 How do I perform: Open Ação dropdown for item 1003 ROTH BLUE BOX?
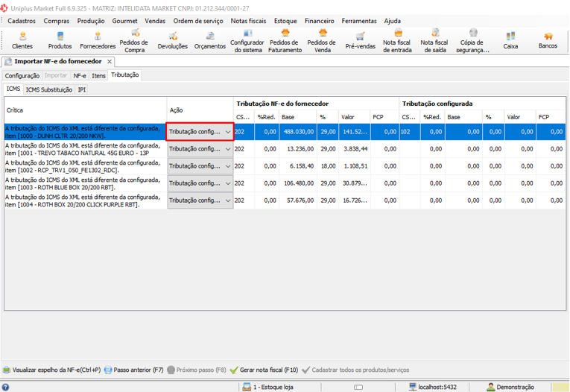200,183
